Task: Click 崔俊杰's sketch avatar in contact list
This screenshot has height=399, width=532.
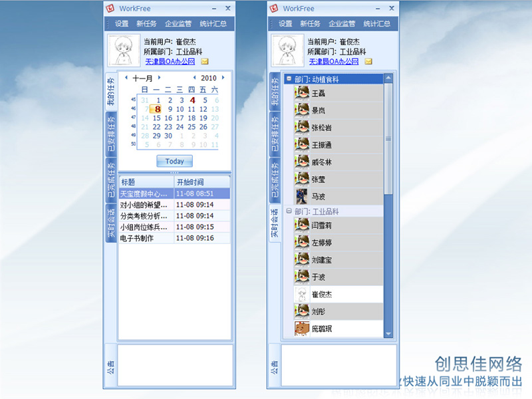Action: (x=302, y=294)
